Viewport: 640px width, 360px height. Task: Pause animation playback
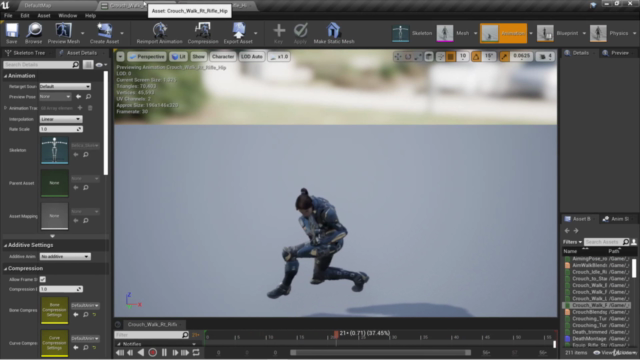click(164, 352)
